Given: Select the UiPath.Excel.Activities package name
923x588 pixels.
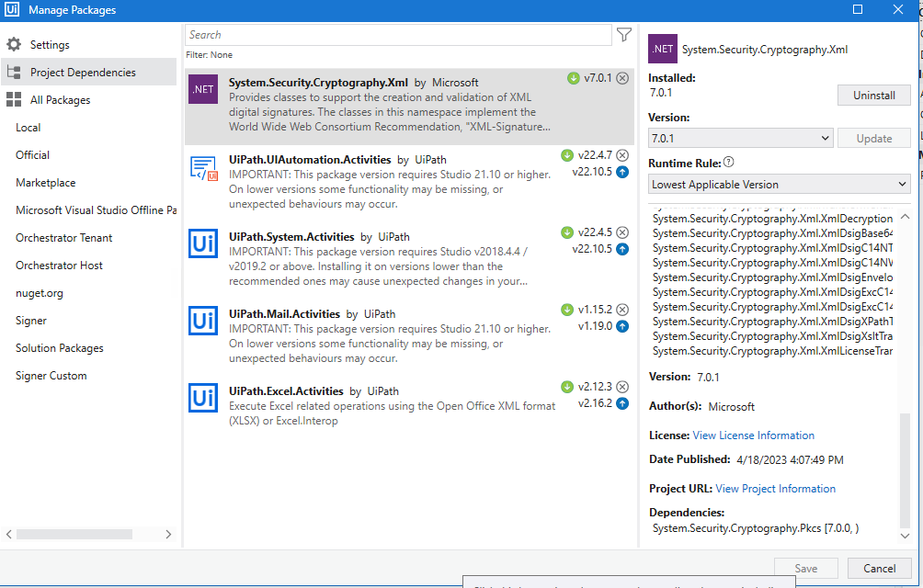Looking at the screenshot, I should pyautogui.click(x=286, y=391).
